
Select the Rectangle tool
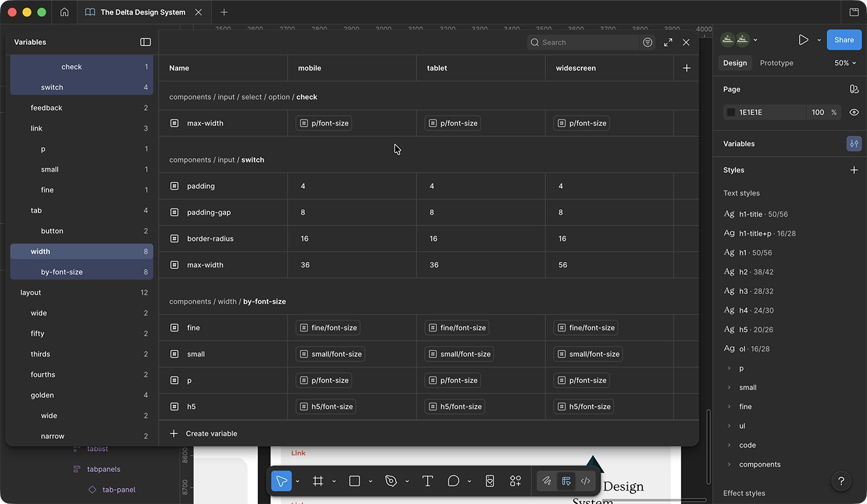pos(353,481)
